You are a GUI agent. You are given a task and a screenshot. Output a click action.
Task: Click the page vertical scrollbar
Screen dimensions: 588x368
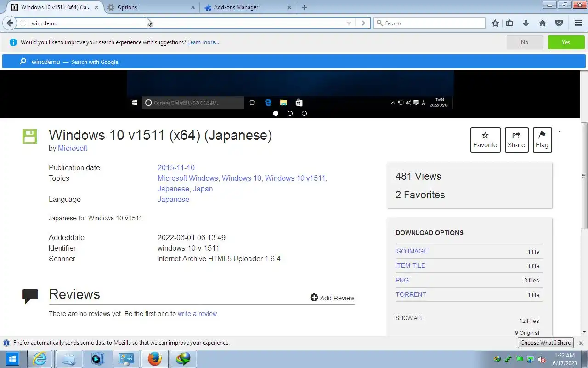584,176
